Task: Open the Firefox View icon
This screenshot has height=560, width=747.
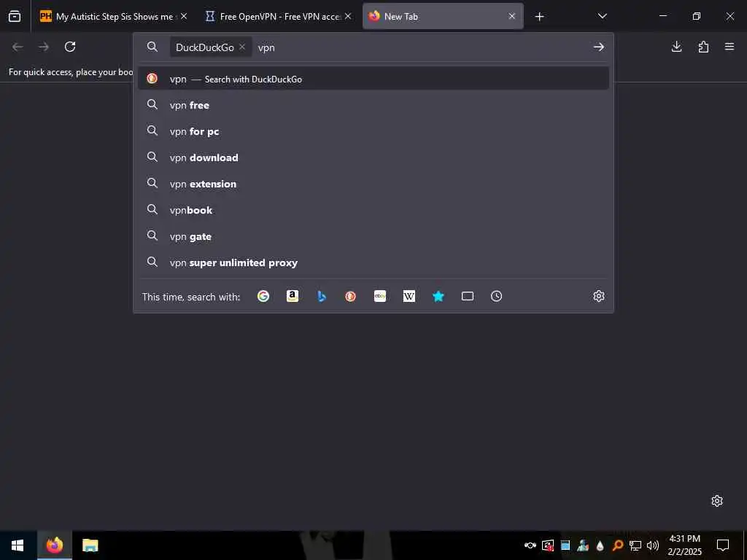Action: tap(15, 16)
